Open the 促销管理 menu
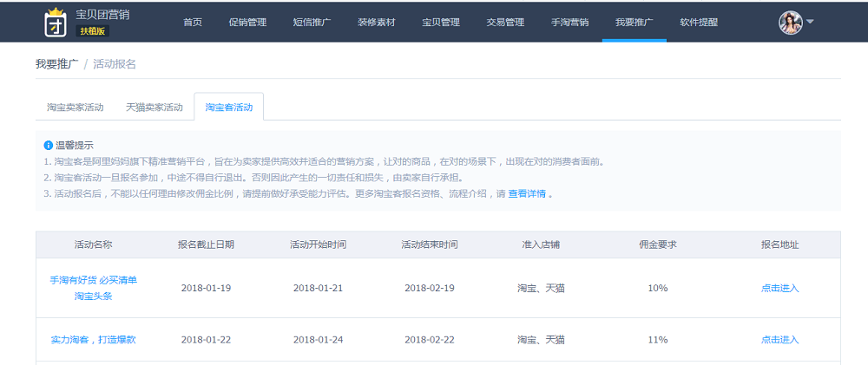This screenshot has height=365, width=868. [247, 23]
